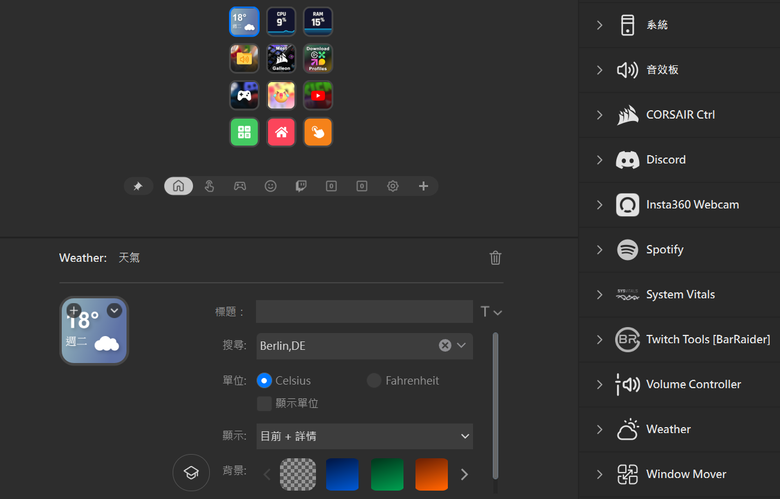Select the green four-squares grid key
Screen dimensions: 780x499
click(244, 132)
